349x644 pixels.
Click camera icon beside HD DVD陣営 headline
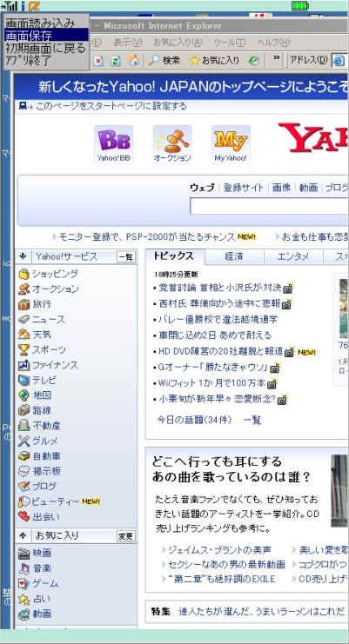coord(290,352)
